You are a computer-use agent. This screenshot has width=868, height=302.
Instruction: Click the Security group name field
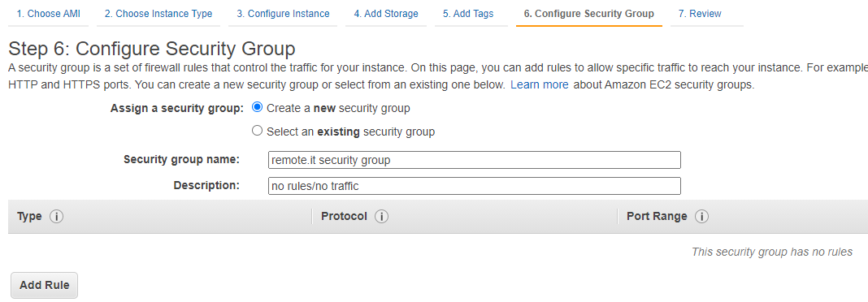[x=475, y=161]
